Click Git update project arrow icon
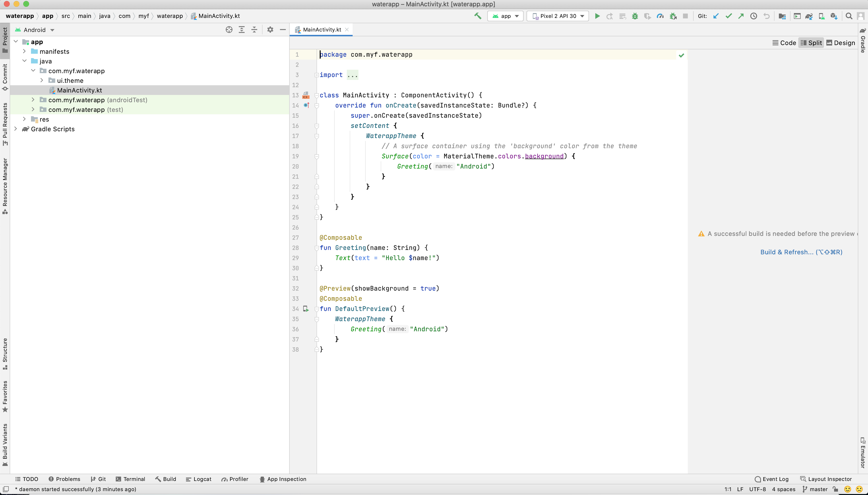 pos(716,16)
